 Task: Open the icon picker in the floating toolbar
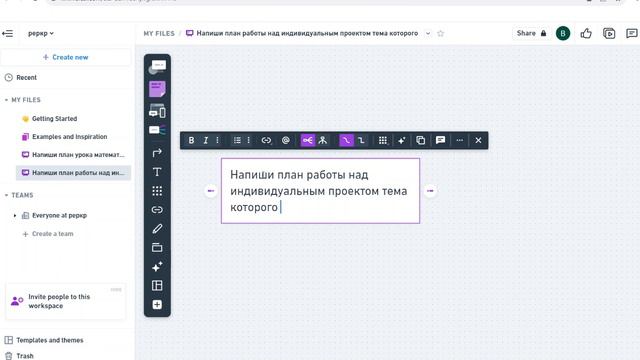coord(382,140)
